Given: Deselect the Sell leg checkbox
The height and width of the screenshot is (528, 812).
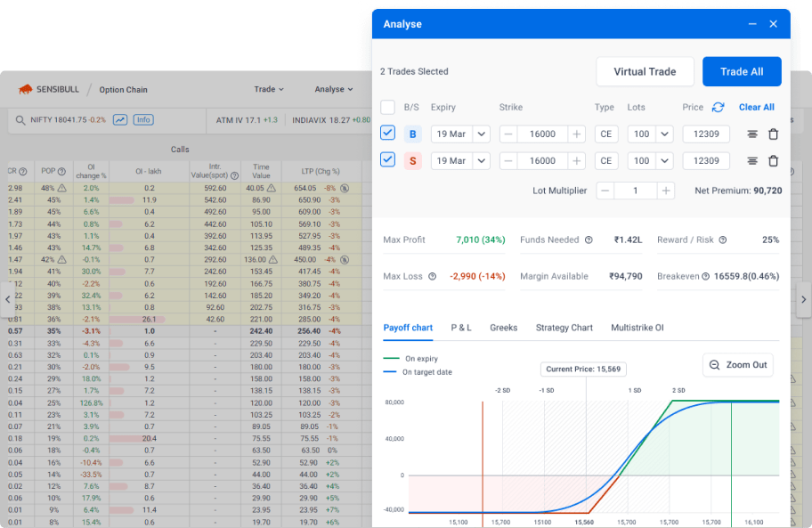Looking at the screenshot, I should (388, 160).
